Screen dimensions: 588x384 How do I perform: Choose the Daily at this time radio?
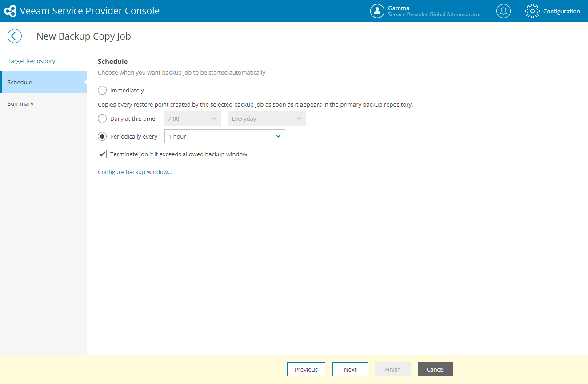(102, 119)
